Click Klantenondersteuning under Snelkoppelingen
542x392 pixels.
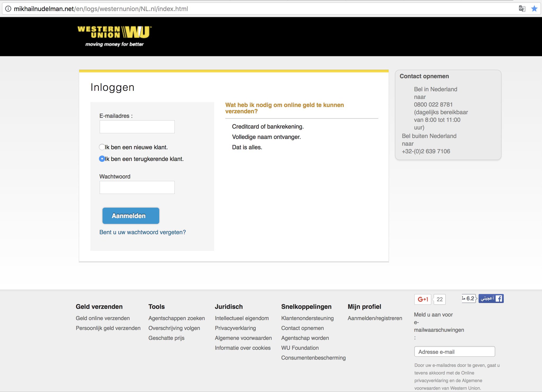click(307, 318)
